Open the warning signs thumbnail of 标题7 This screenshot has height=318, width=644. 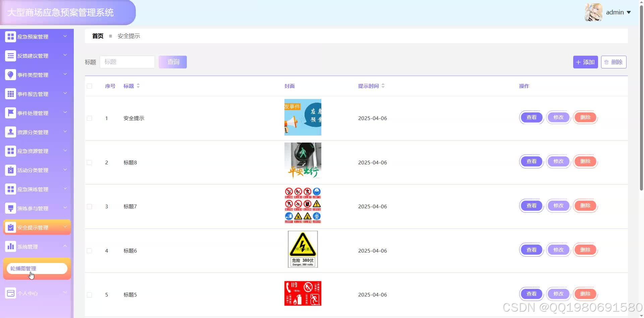tap(303, 205)
